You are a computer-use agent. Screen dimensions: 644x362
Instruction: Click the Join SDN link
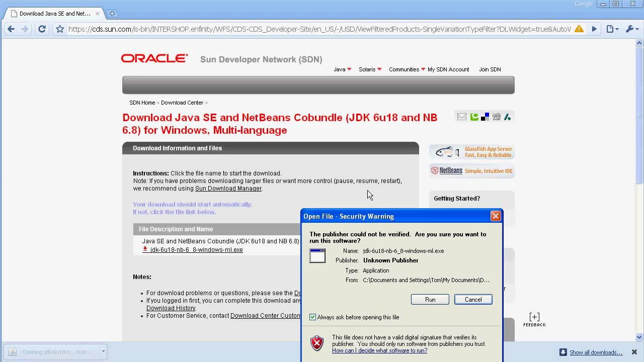490,69
